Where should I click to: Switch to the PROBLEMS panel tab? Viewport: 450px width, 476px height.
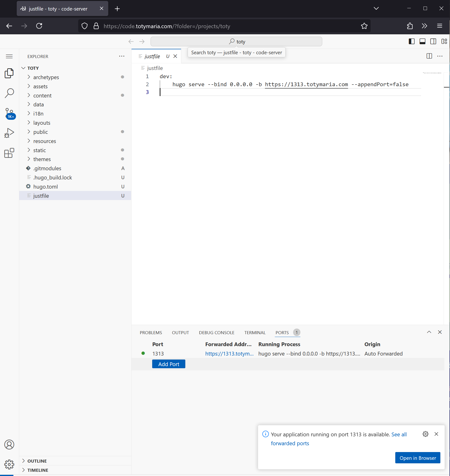click(151, 333)
